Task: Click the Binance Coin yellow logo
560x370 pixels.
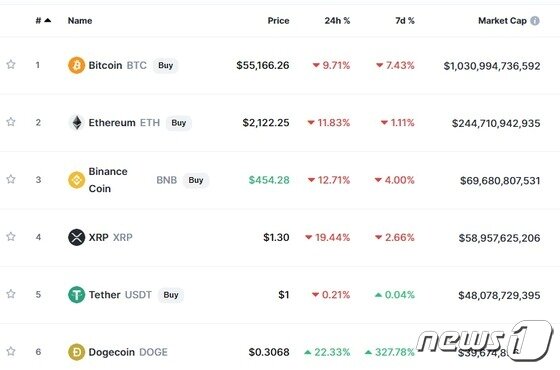Action: pos(76,180)
